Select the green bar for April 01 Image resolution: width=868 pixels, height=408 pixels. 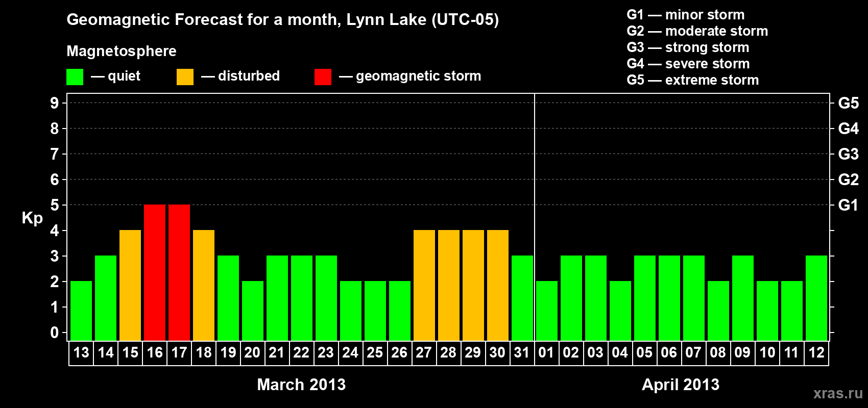[547, 311]
